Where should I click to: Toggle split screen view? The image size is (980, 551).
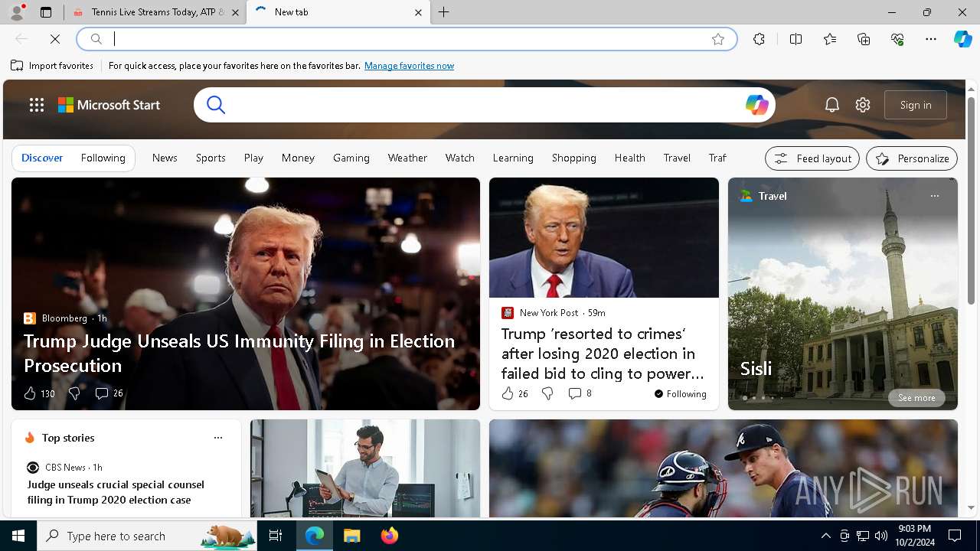[x=795, y=39]
